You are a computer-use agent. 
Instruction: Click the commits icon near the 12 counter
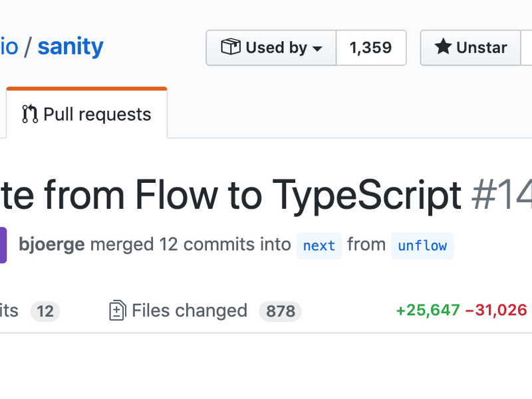(x=7, y=311)
